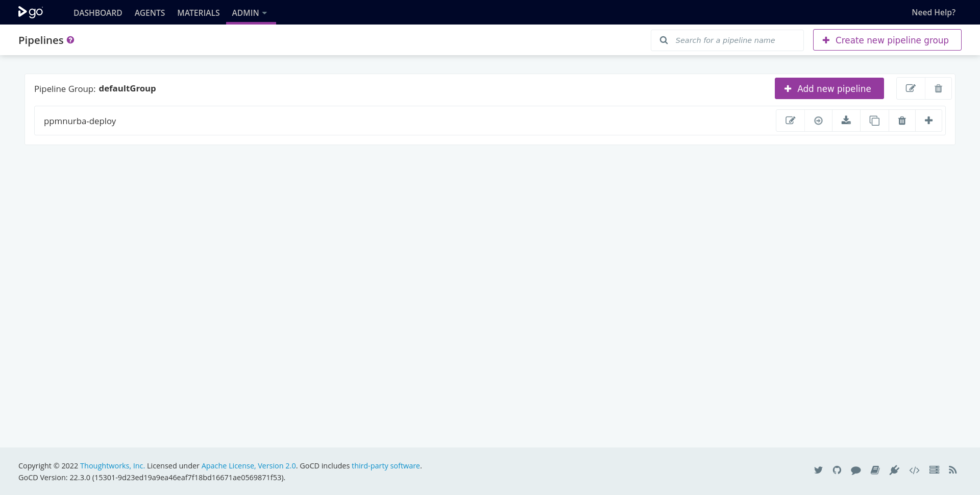This screenshot has height=495, width=980.
Task: Open the Thoughtworks, Inc. link
Action: pos(112,466)
